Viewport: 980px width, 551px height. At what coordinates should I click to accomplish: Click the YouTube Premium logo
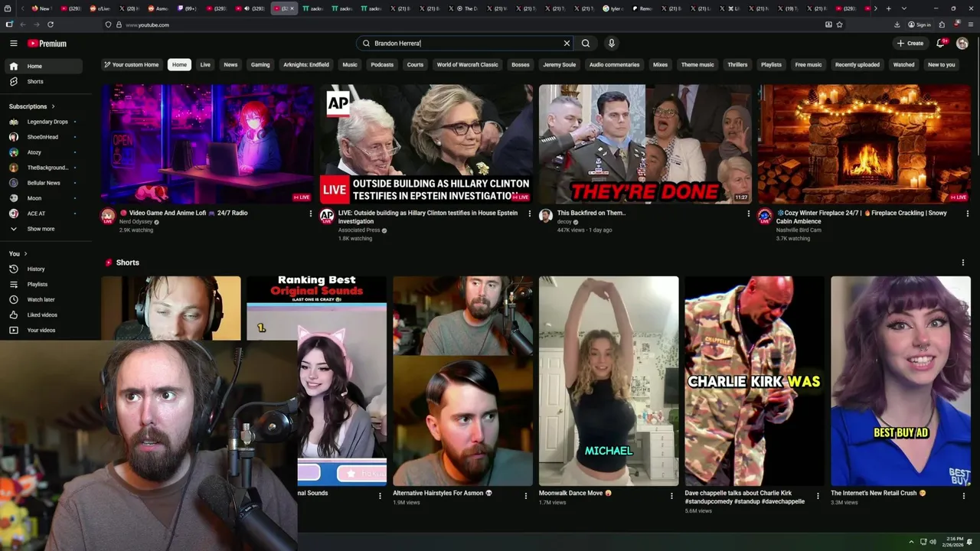tap(47, 44)
